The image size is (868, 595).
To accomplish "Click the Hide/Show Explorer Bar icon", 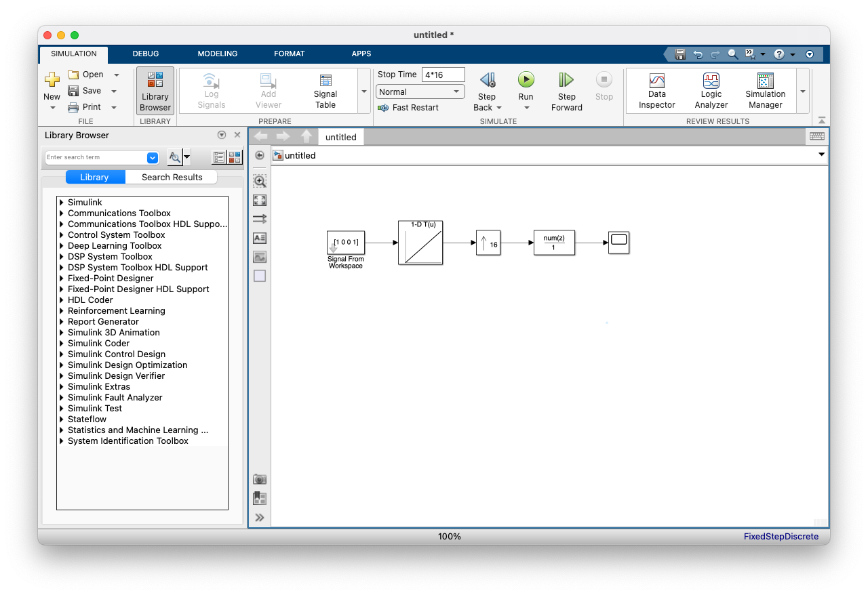I will pyautogui.click(x=260, y=155).
